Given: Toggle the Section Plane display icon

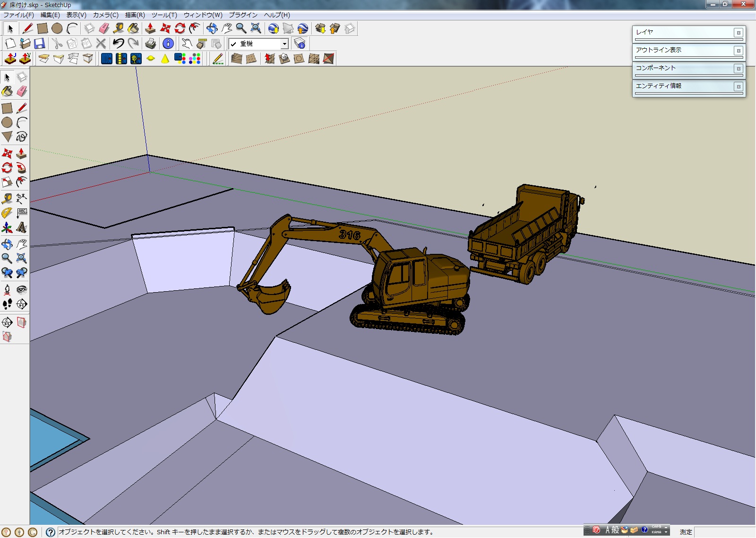Looking at the screenshot, I should [21, 322].
